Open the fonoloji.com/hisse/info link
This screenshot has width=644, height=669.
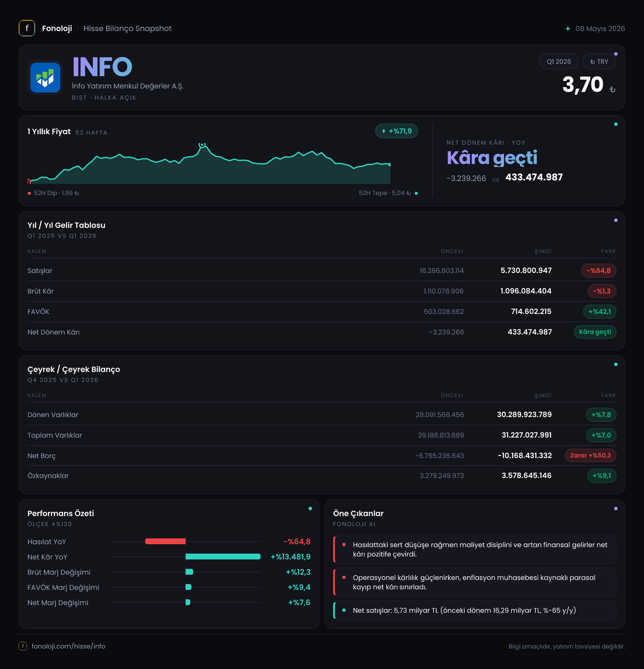[68, 646]
